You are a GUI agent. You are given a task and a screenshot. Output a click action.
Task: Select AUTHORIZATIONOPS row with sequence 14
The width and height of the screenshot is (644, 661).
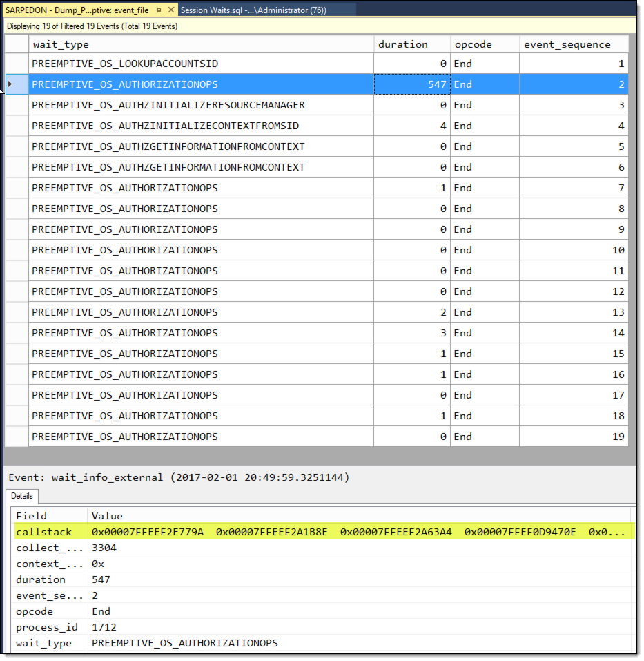(x=316, y=333)
